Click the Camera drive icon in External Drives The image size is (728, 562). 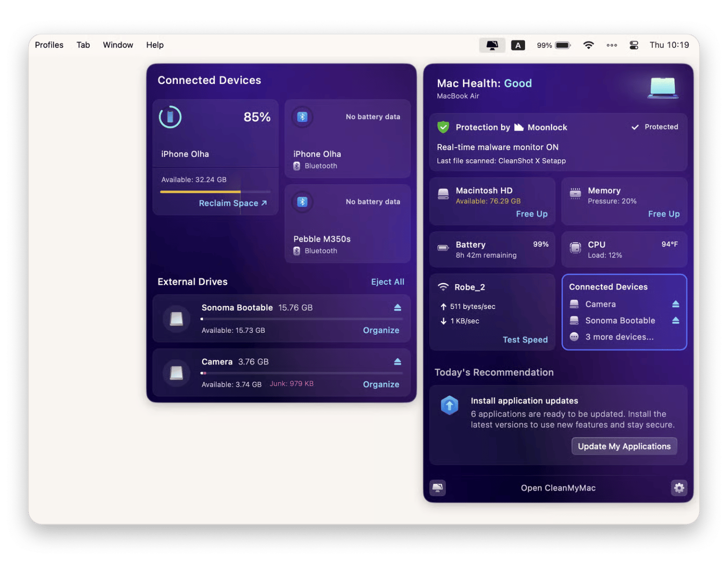point(176,373)
